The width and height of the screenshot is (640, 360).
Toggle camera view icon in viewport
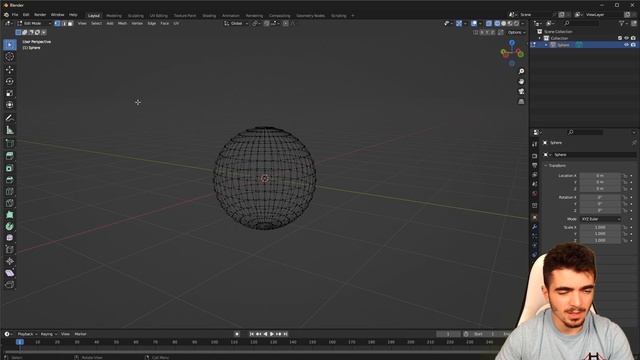pyautogui.click(x=521, y=91)
